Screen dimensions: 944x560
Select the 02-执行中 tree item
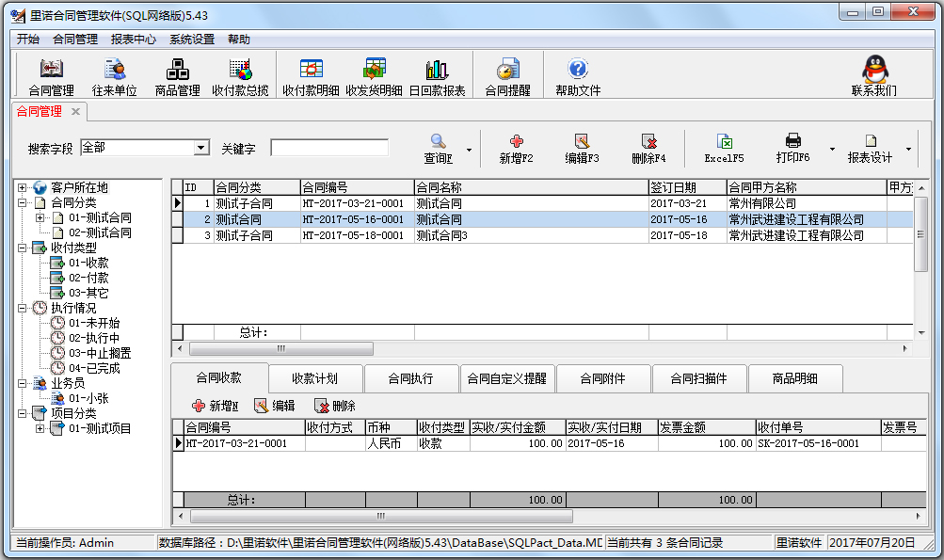click(x=86, y=338)
